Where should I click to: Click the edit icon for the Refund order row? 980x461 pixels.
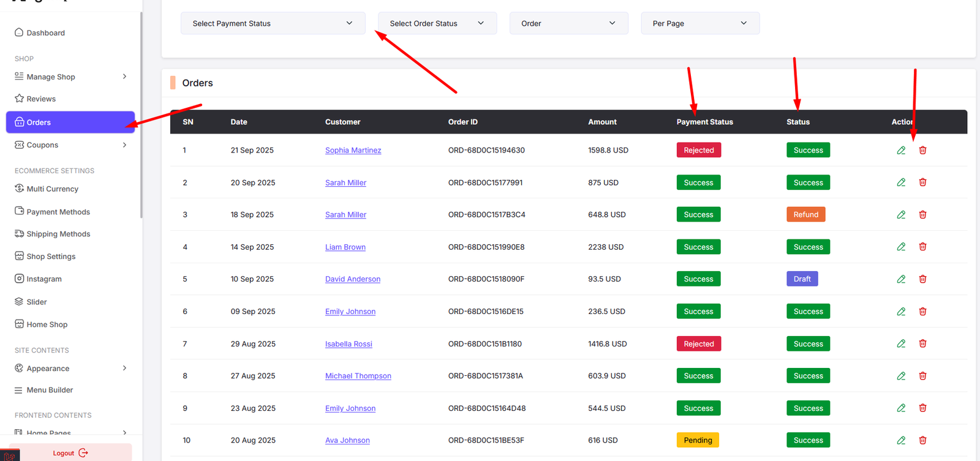click(901, 215)
